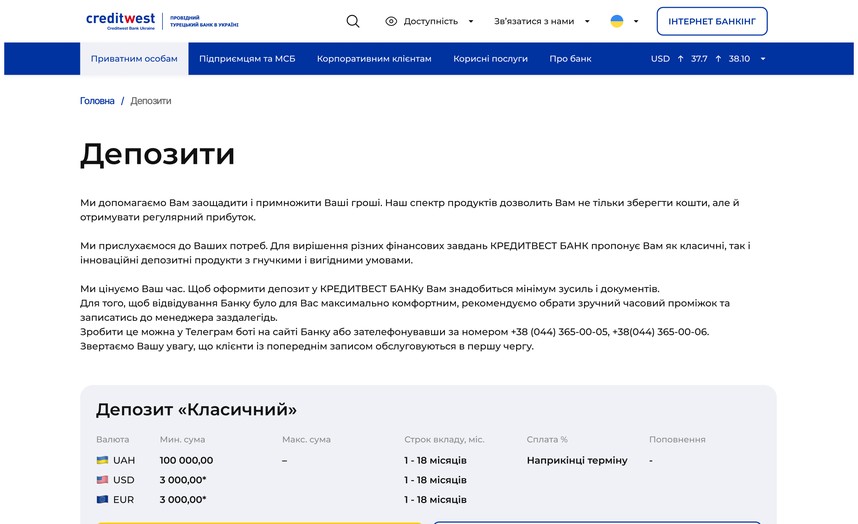Click the Ukrainian flag beside UAH

pos(102,460)
